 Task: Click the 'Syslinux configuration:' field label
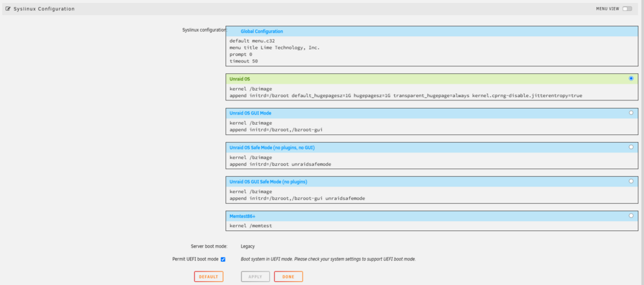(205, 30)
